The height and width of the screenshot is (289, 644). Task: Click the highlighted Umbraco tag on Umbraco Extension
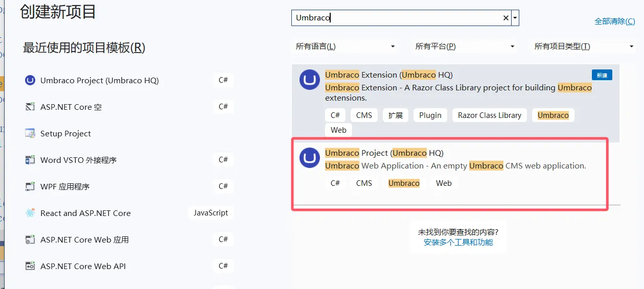click(x=553, y=115)
